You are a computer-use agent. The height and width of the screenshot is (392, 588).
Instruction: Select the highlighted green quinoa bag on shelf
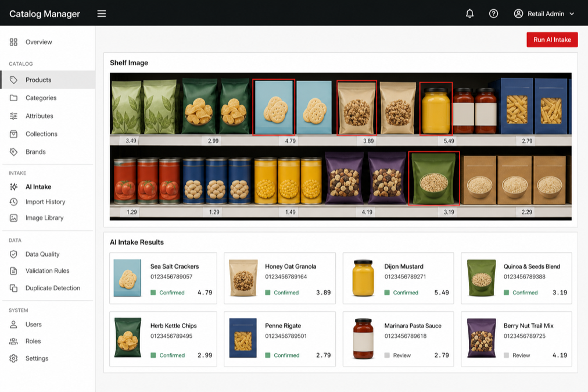tap(434, 179)
